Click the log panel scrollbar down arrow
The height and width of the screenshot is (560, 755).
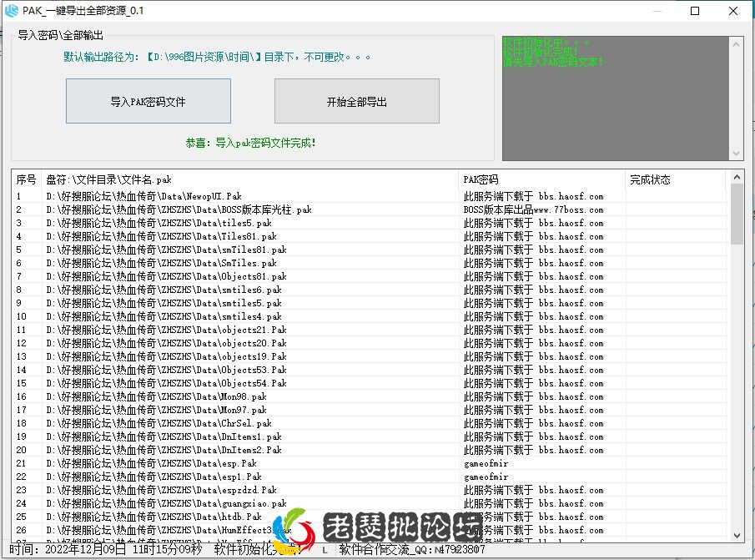click(x=737, y=150)
